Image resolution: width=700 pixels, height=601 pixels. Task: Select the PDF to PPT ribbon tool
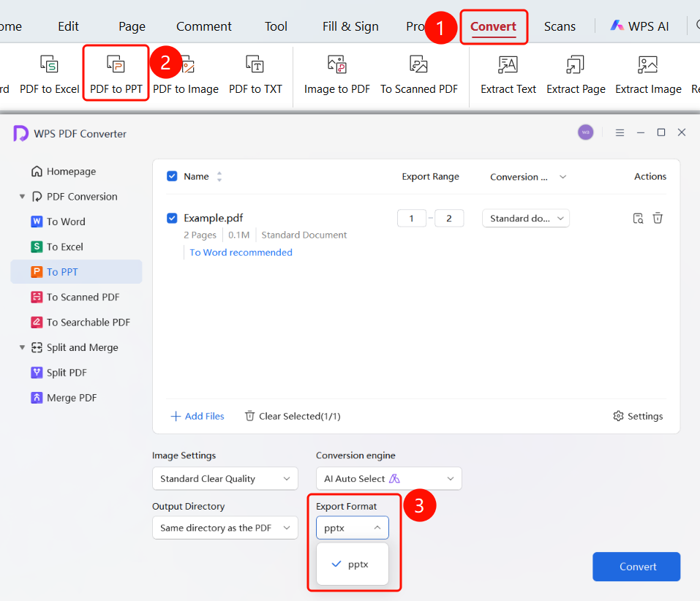[x=116, y=75]
